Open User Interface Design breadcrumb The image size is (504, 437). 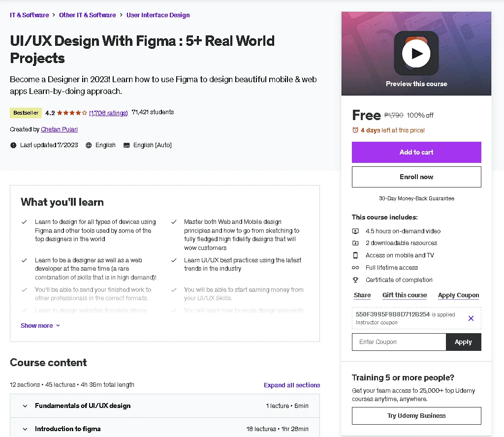click(158, 15)
